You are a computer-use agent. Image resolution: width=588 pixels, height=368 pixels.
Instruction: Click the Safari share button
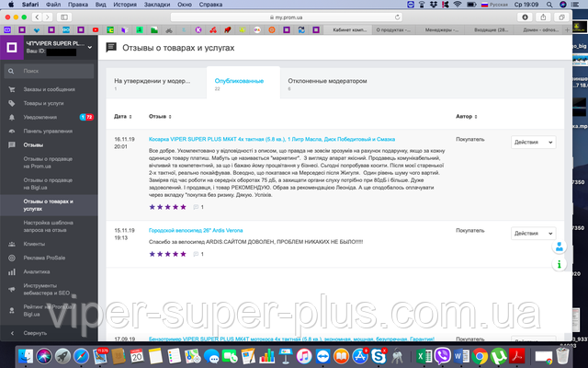(543, 17)
